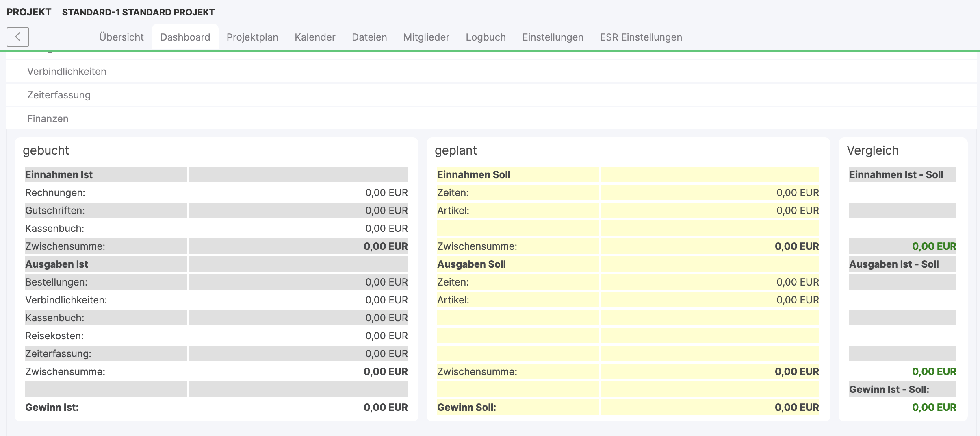The width and height of the screenshot is (980, 436).
Task: Open the ESR Einstellungen tab
Action: pos(641,37)
